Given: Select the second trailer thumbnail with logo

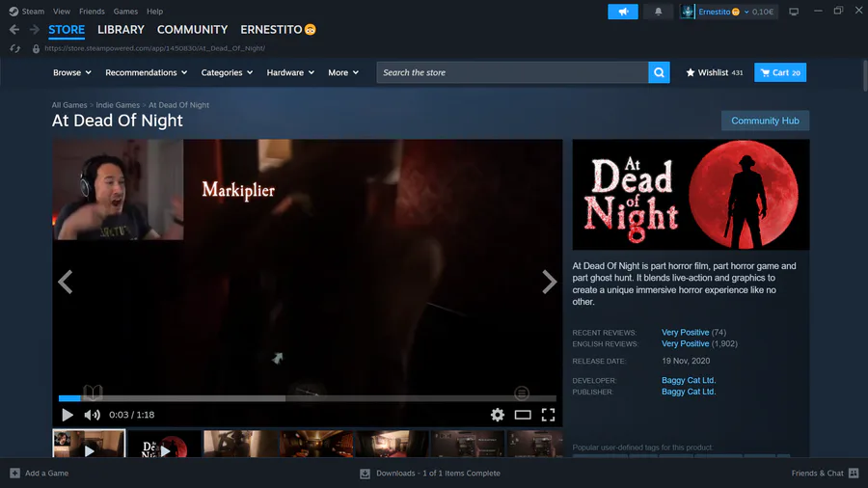Looking at the screenshot, I should (165, 445).
